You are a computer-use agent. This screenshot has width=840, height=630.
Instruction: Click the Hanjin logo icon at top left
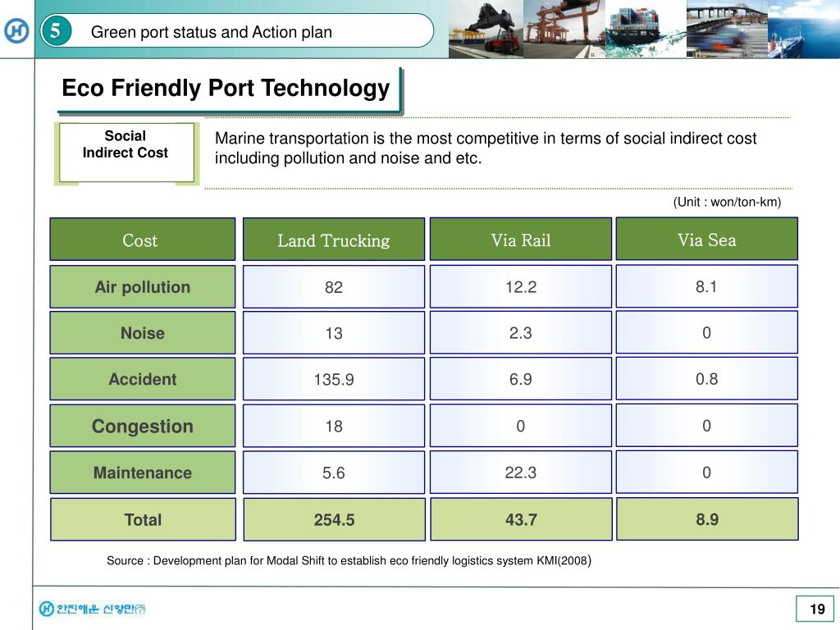click(16, 30)
